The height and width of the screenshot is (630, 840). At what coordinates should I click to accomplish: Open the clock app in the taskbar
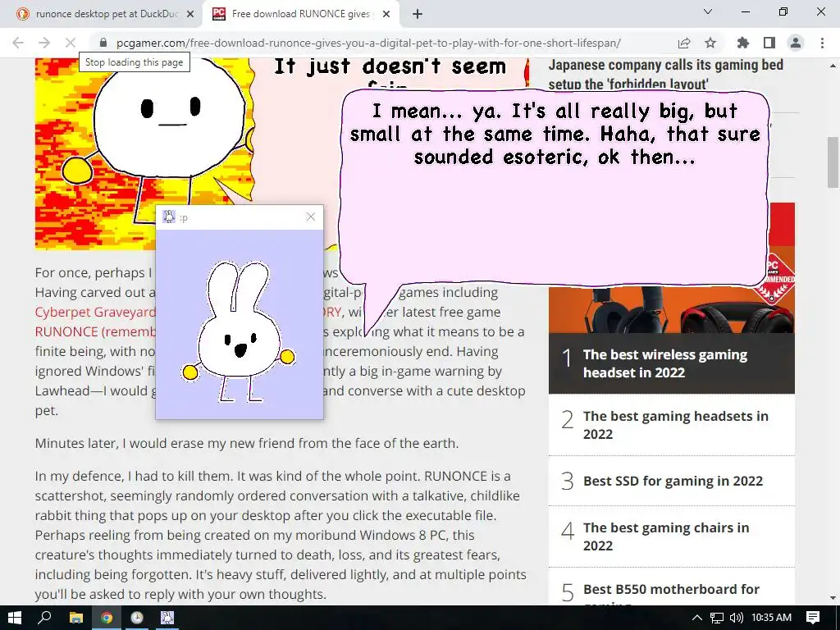tap(137, 618)
